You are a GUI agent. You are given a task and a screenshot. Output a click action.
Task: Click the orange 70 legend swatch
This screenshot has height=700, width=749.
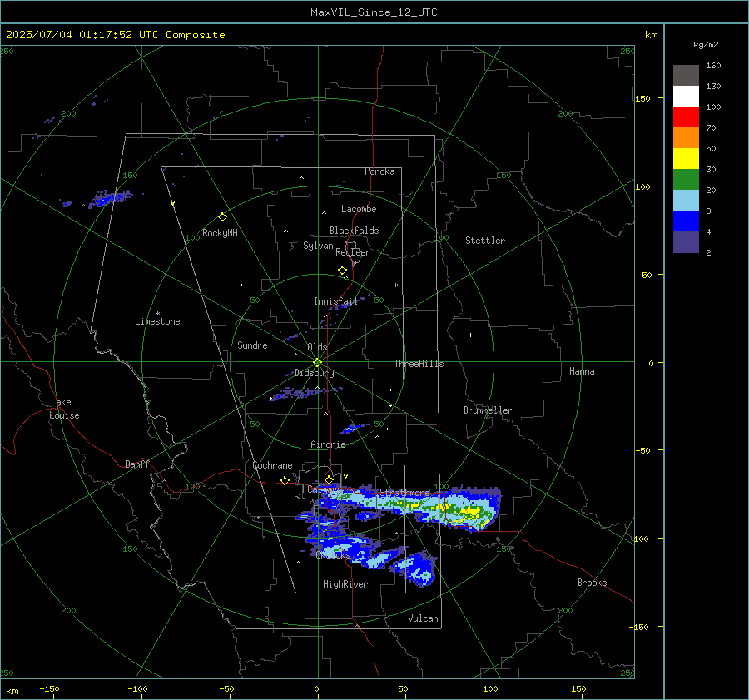(686, 137)
